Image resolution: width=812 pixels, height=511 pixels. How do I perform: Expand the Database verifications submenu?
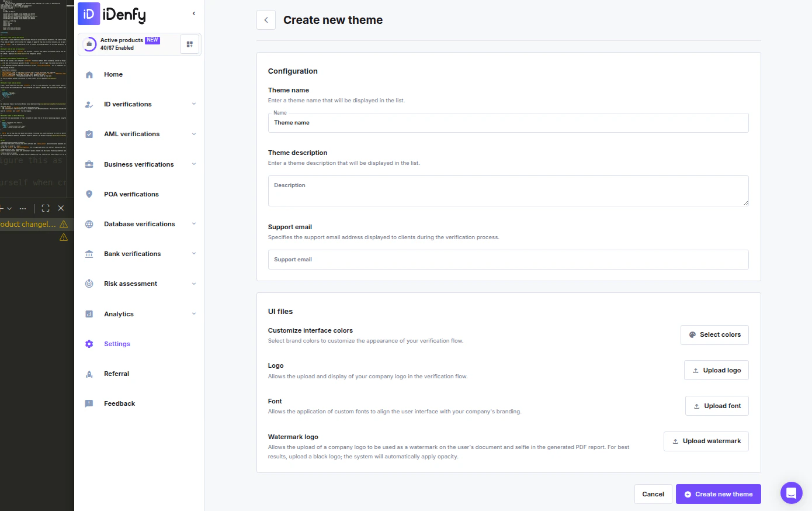point(194,224)
